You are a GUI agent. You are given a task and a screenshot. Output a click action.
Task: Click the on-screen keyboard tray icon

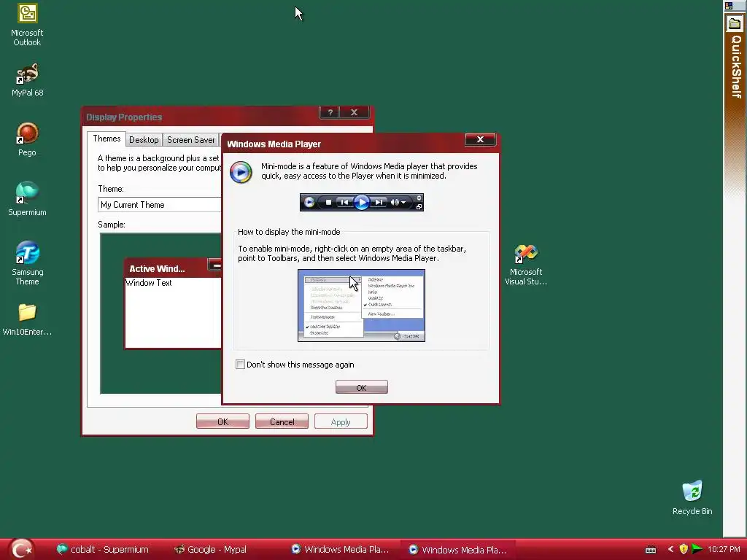click(x=651, y=550)
